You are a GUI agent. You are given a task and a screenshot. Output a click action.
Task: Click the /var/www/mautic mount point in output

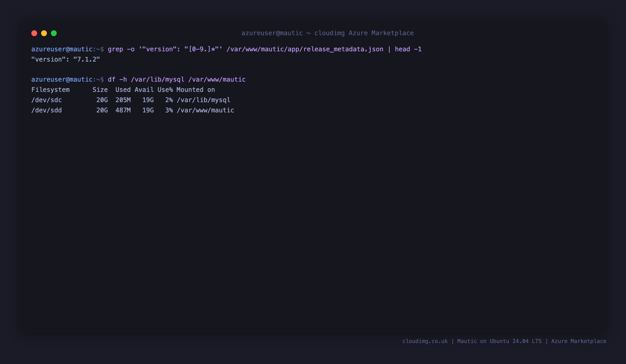[x=205, y=110]
